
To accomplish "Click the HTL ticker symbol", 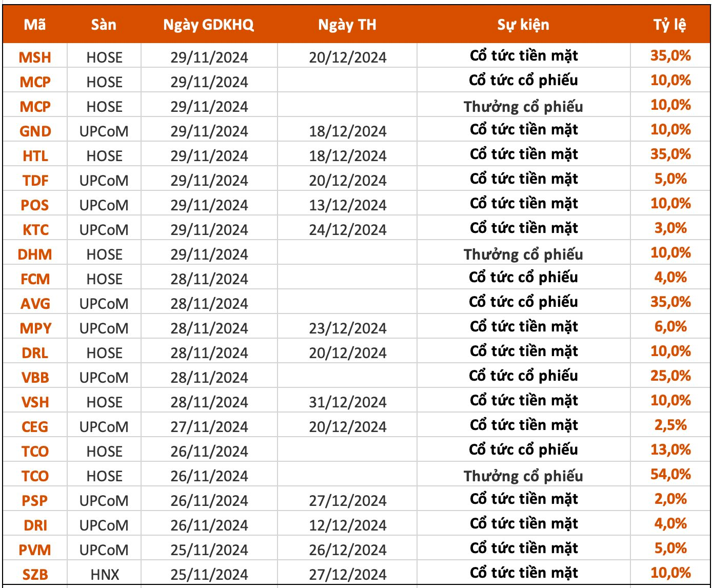I will (35, 156).
